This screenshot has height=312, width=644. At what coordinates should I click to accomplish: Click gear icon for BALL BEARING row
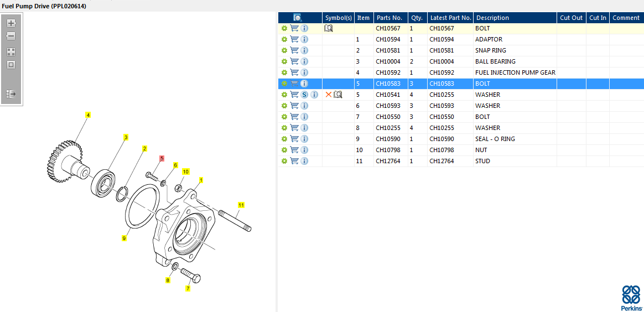coord(284,61)
